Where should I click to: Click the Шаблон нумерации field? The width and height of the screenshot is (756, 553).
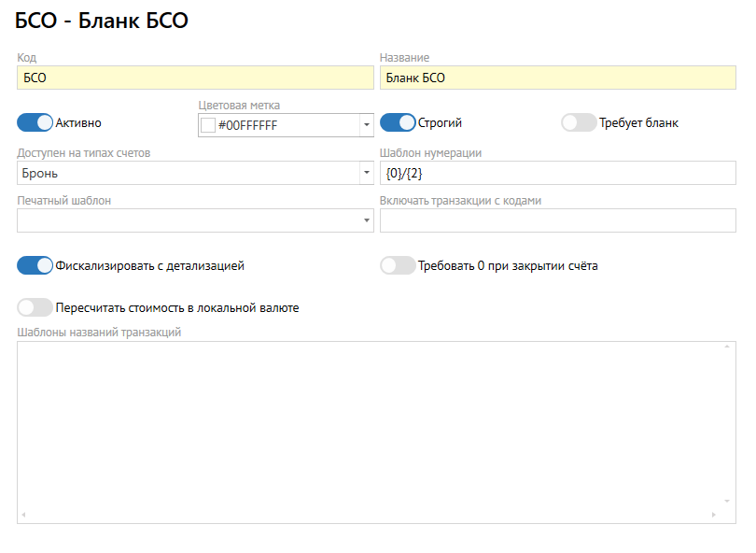(x=557, y=173)
